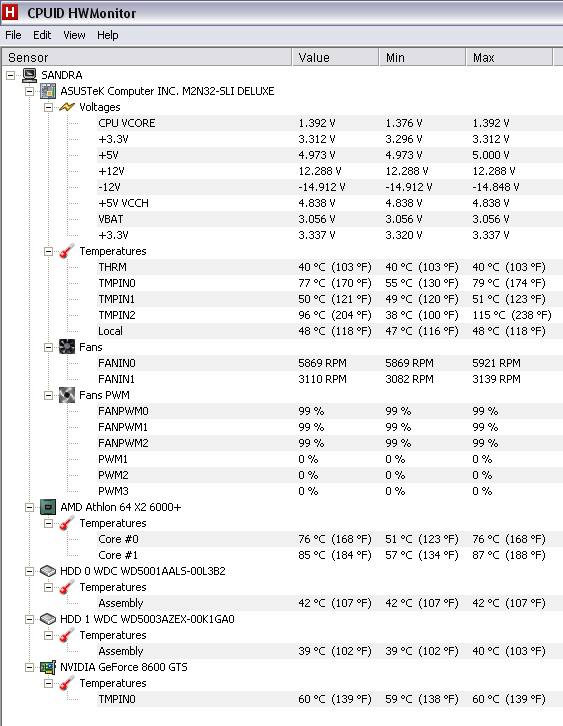Collapse the SANDRA root node

click(10, 75)
